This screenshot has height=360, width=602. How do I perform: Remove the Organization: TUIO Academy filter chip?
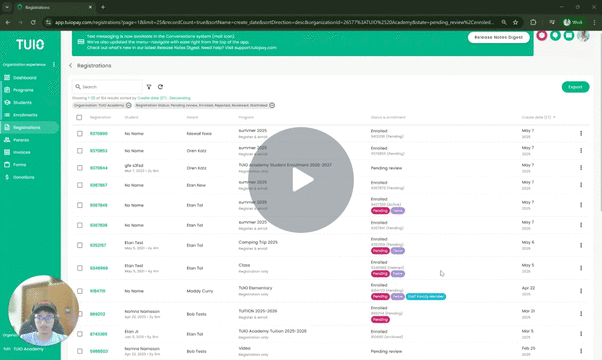pyautogui.click(x=129, y=105)
